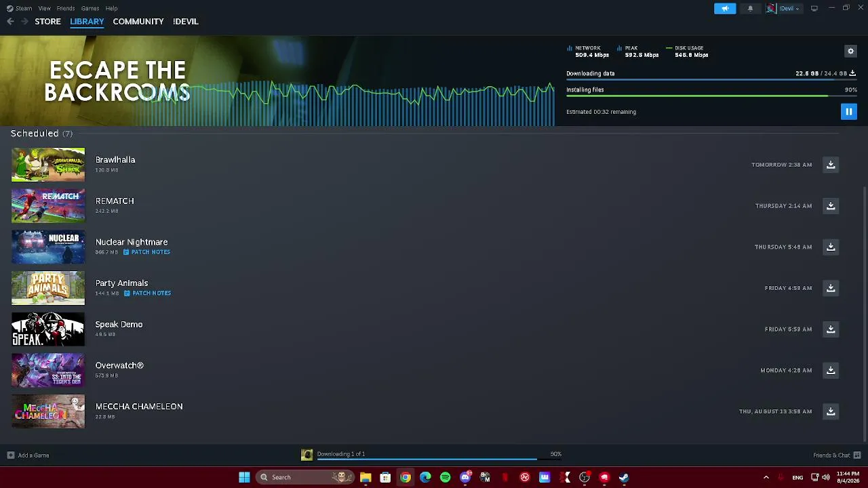This screenshot has width=868, height=488.
Task: Click the Overwatch thumbnail
Action: tap(48, 370)
